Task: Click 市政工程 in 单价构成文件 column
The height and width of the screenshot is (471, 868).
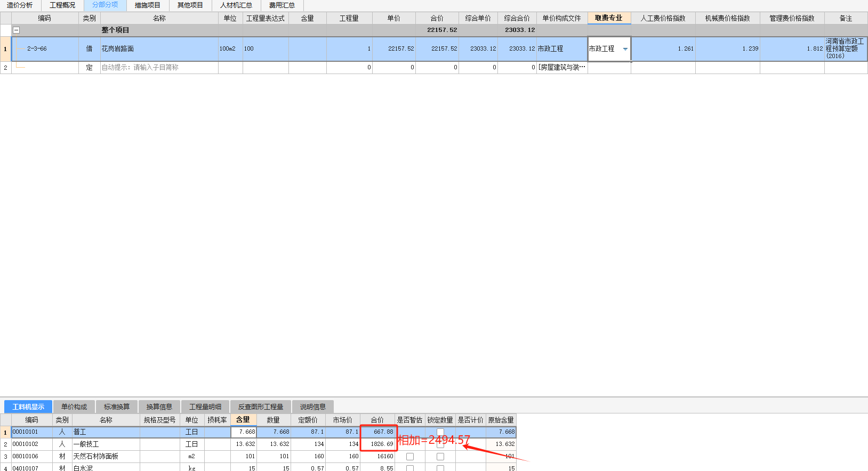Action: (x=562, y=48)
